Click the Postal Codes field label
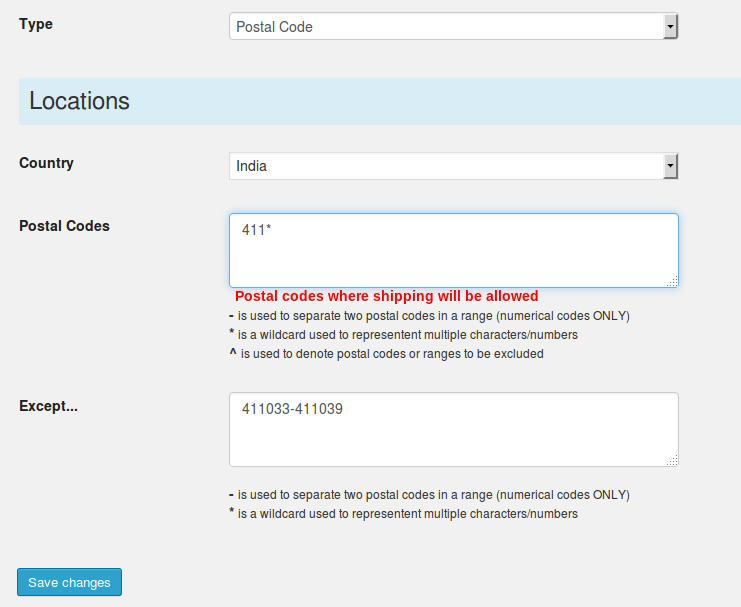Screen dimensions: 741x607 64,226
